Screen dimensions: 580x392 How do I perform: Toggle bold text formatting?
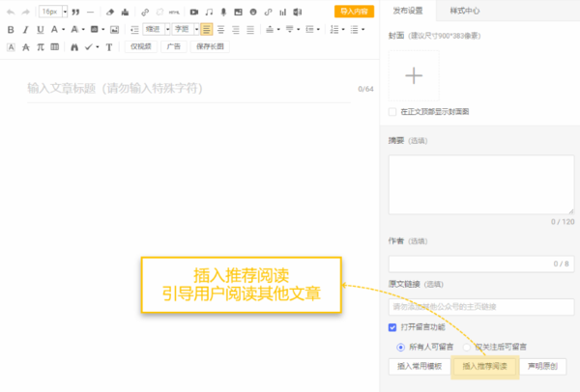(11, 30)
